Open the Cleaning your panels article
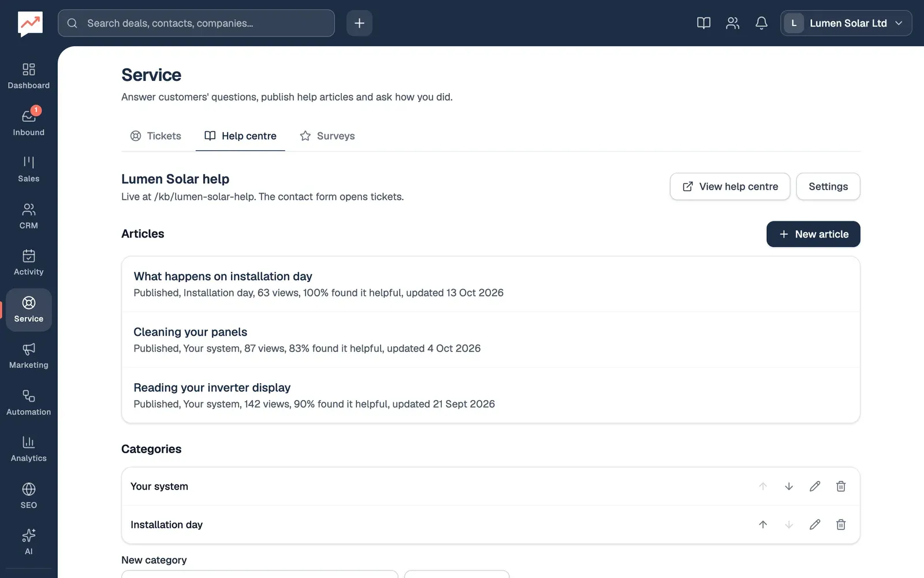Screen dimensions: 924x578 [x=491, y=340]
